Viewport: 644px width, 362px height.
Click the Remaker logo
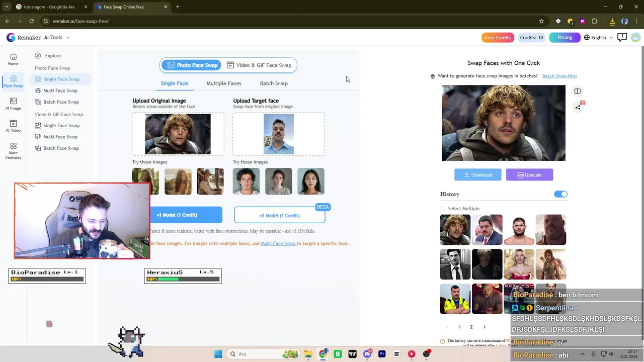(23, 37)
